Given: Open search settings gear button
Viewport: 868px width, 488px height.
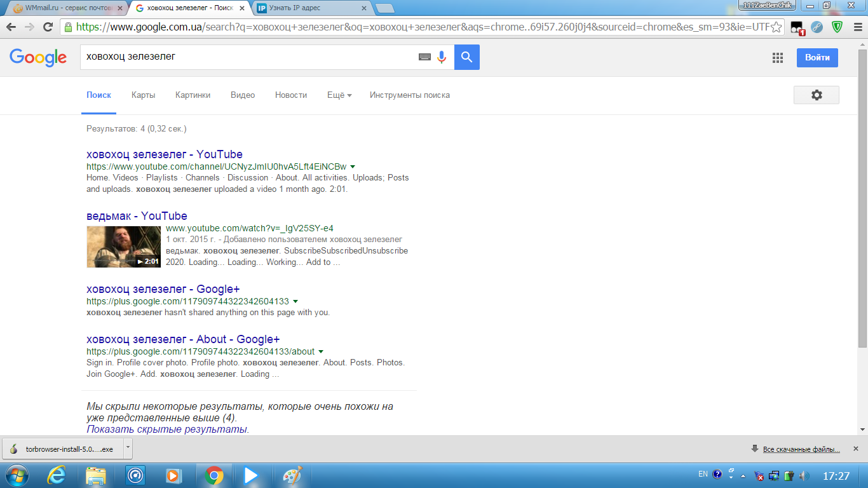Looking at the screenshot, I should pos(817,95).
